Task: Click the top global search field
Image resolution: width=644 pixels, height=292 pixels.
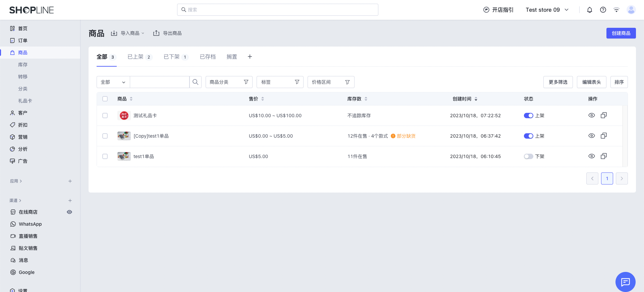Action: [277, 10]
